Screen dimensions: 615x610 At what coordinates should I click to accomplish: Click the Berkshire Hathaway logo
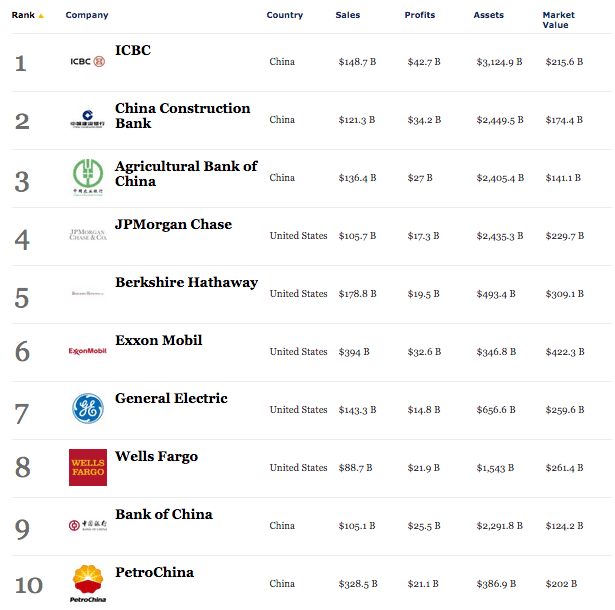pyautogui.click(x=87, y=294)
